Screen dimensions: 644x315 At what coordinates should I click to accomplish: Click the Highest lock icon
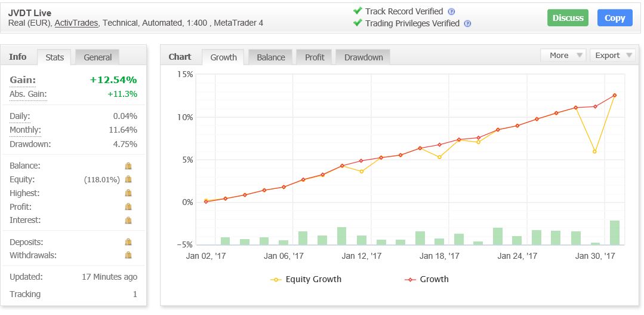128,193
